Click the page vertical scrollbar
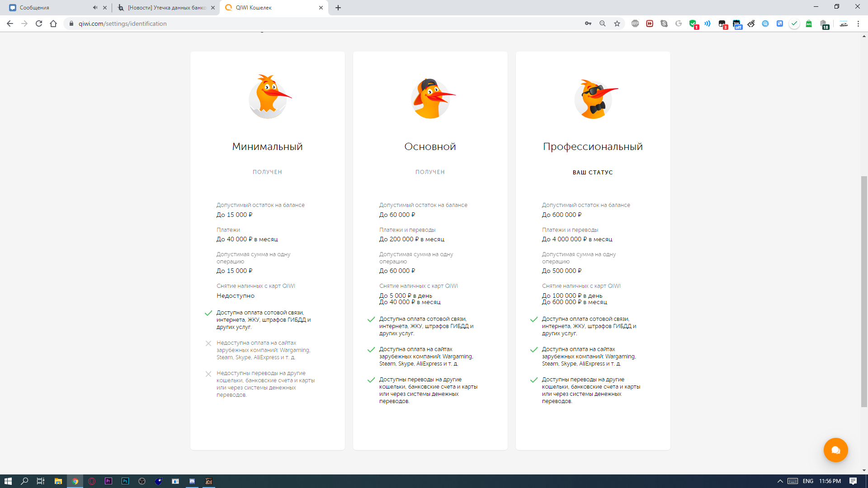The image size is (868, 488). [x=864, y=291]
